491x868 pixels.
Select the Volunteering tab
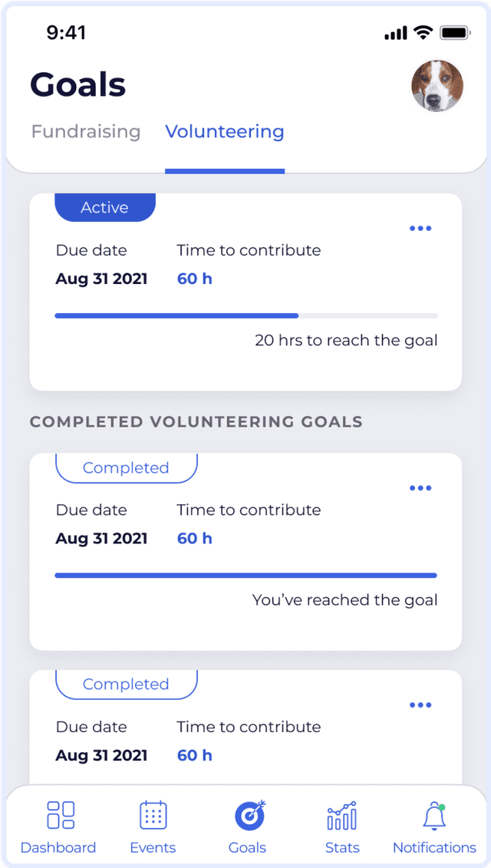click(225, 132)
